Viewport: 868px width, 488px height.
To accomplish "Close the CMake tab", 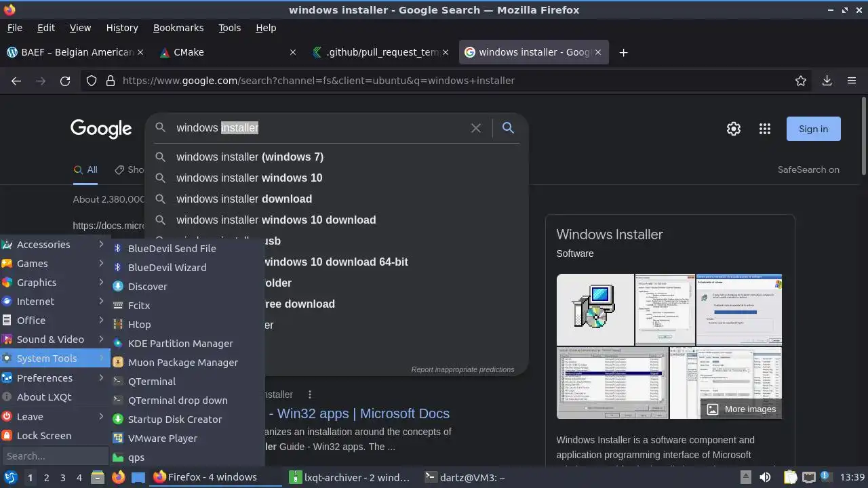I will coord(293,52).
